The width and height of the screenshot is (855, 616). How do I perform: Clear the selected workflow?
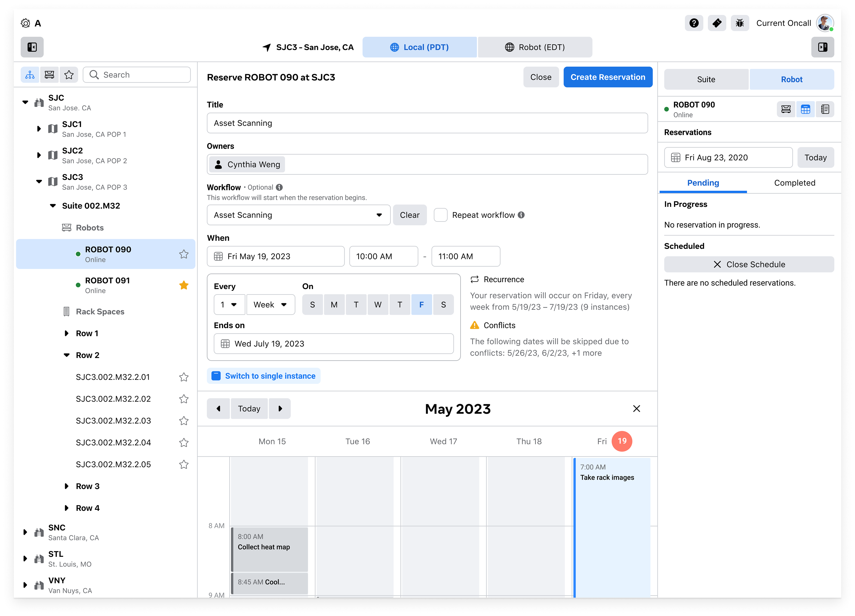tap(409, 215)
